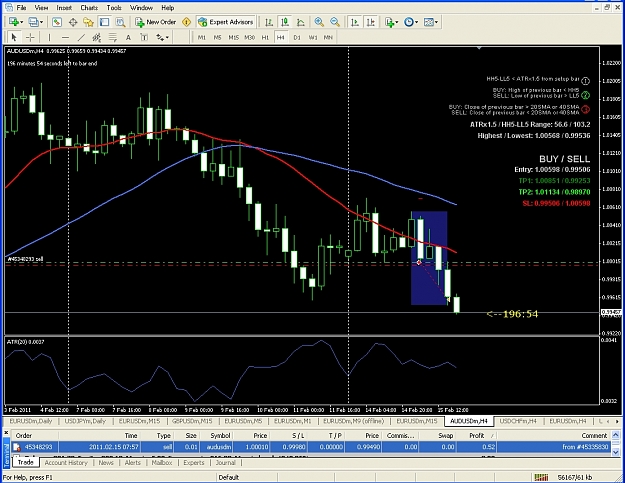Toggle the Terminal panel icon
The height and width of the screenshot is (483, 625).
104,22
